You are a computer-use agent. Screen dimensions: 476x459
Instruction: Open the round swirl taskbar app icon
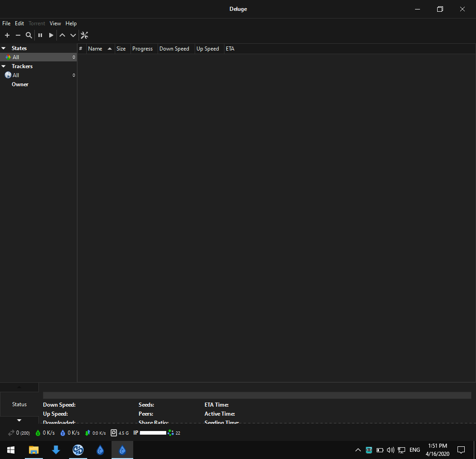[x=78, y=450]
